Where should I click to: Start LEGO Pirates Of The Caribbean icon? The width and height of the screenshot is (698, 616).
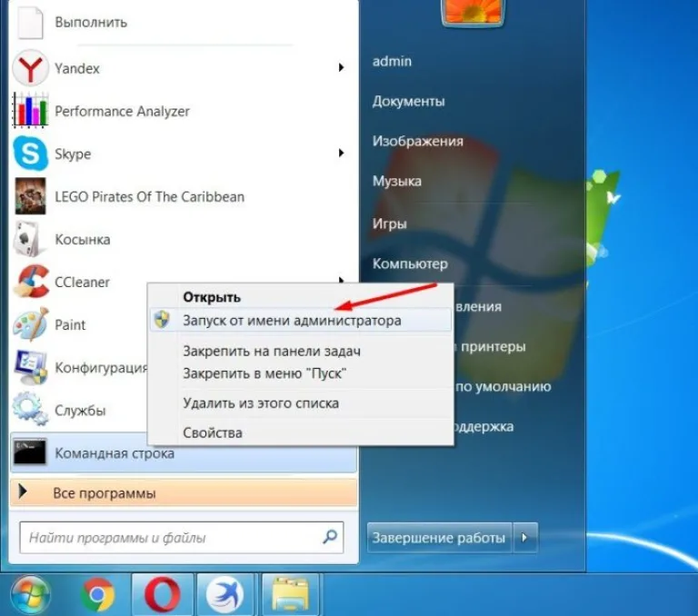pos(30,196)
